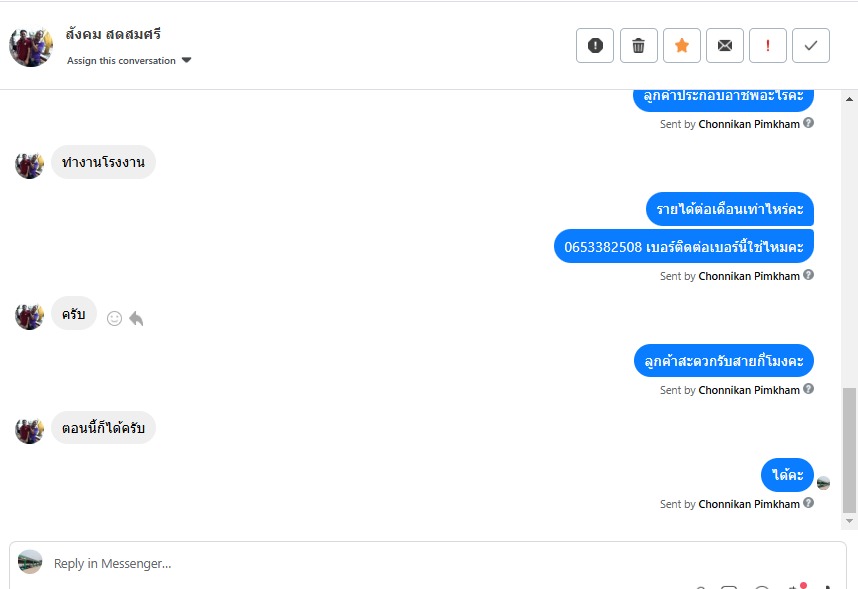Mark conversation done with checkmark button
The image size is (858, 589).
coord(811,46)
